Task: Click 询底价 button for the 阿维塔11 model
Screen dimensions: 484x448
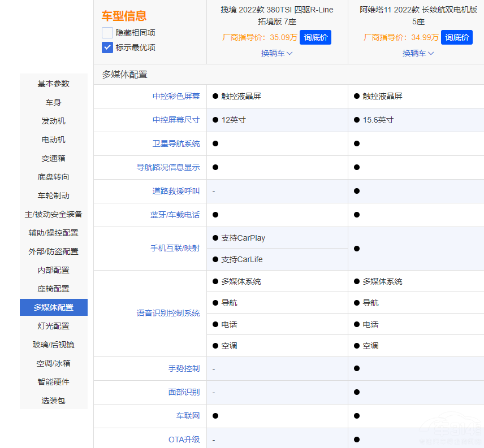Action: [457, 37]
